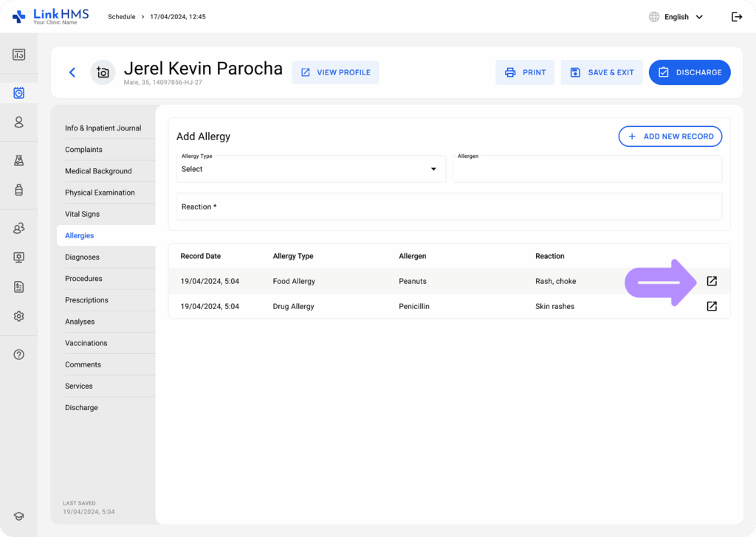
Task: Open the Services section
Action: (x=78, y=386)
